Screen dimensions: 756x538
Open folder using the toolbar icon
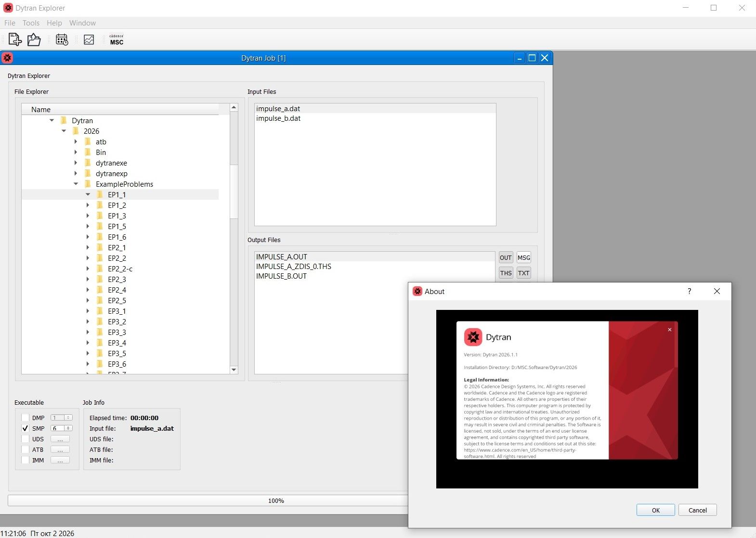click(x=34, y=39)
